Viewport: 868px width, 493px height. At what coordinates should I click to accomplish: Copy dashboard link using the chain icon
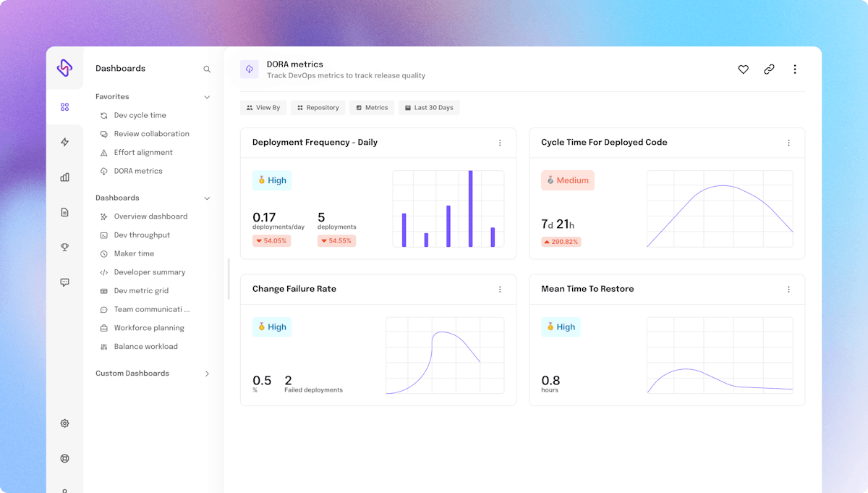769,69
